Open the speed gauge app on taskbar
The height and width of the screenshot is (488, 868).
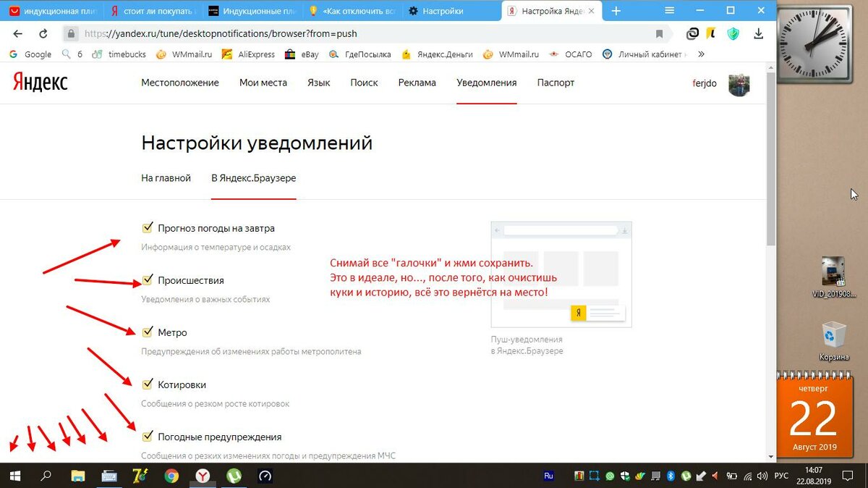tap(265, 476)
